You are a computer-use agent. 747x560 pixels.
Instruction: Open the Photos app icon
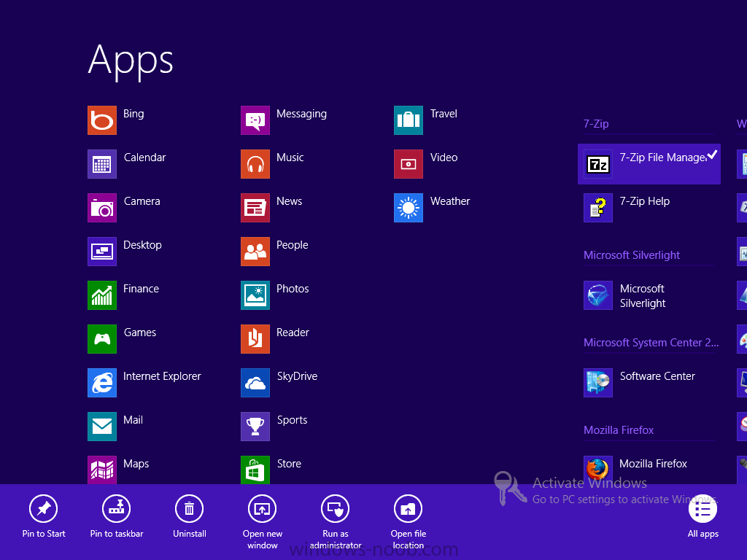point(255,295)
